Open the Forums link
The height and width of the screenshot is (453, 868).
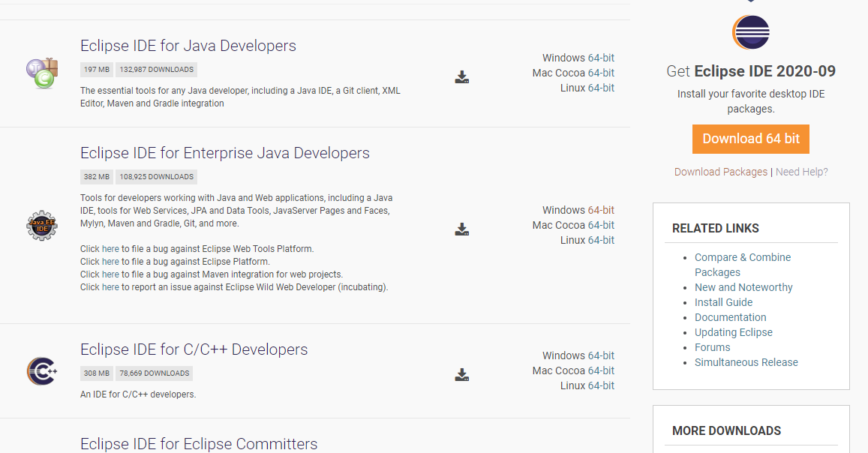pyautogui.click(x=713, y=347)
